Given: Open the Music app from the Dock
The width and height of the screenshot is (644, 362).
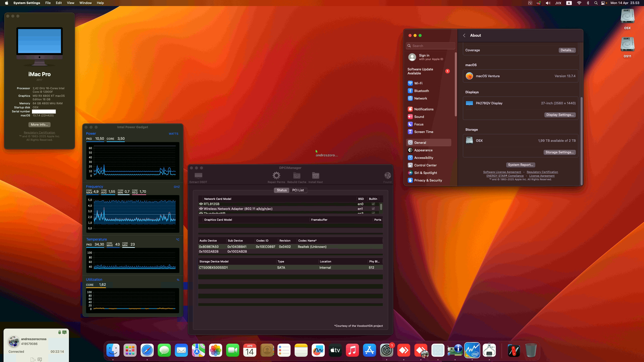Looking at the screenshot, I should (x=352, y=350).
